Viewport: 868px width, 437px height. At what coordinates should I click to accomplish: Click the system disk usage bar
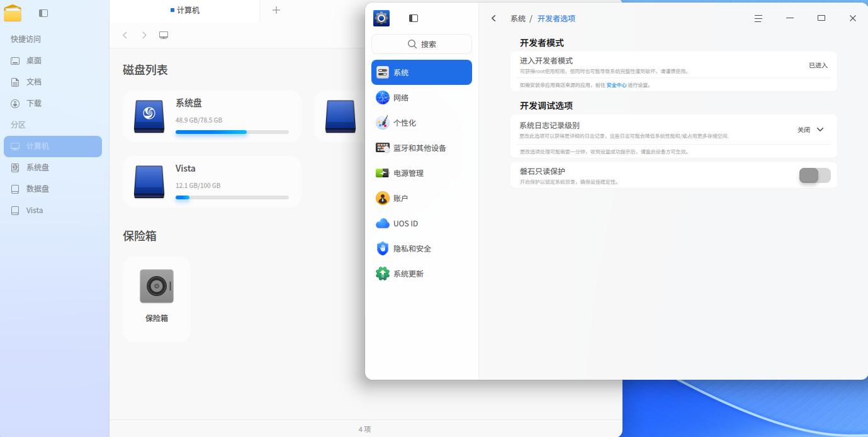(232, 132)
